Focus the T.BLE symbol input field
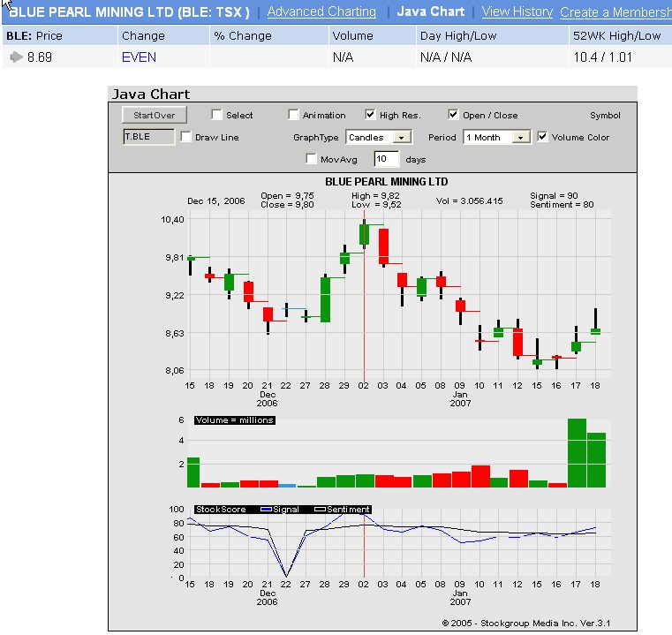The width and height of the screenshot is (672, 635). (148, 137)
